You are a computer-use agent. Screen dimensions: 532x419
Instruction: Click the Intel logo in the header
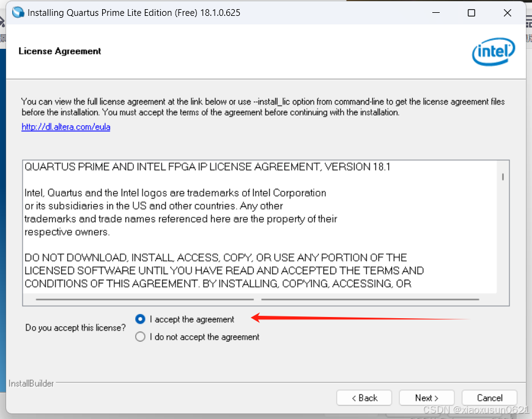(493, 51)
